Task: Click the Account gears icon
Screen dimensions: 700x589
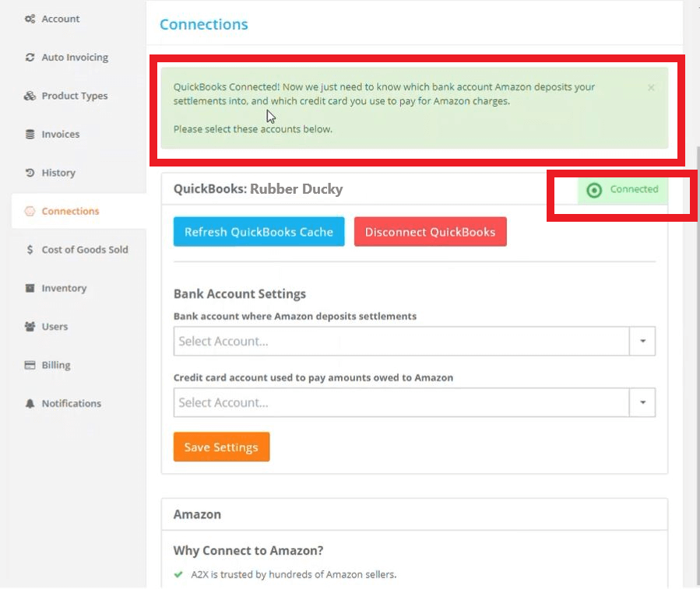Action: pyautogui.click(x=30, y=19)
